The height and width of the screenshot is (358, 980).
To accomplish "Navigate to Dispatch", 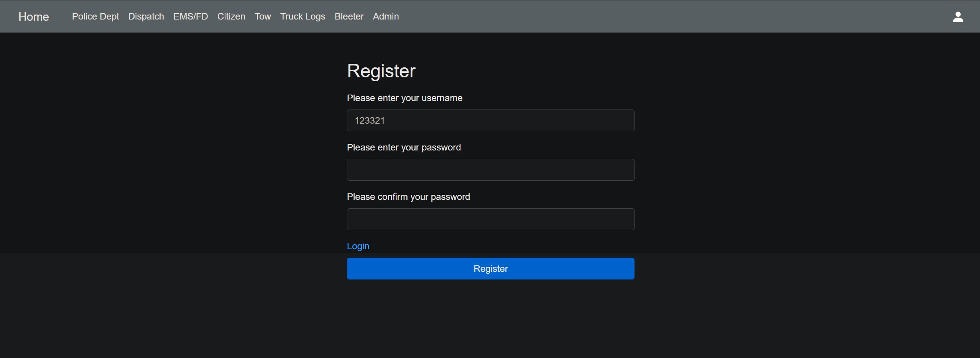I will pos(146,16).
